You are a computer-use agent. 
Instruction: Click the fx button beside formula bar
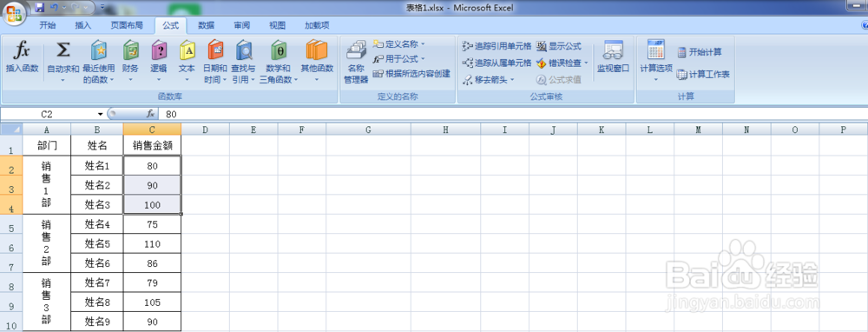[x=150, y=114]
